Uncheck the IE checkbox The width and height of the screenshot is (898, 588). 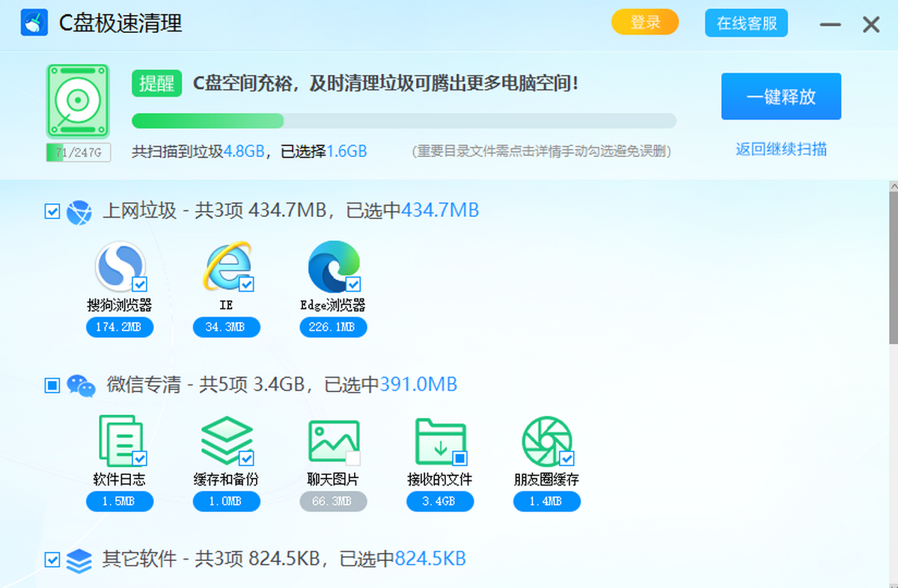[246, 284]
